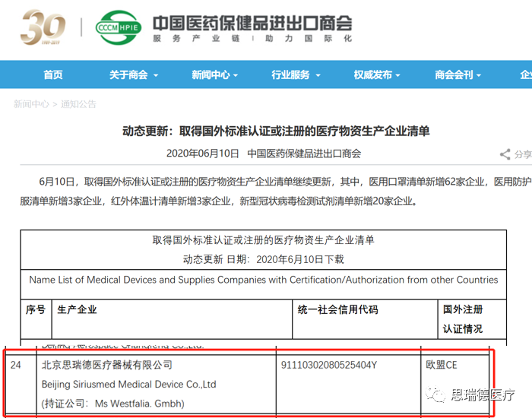The width and height of the screenshot is (532, 418).
Task: Click the source 中国医药保健品进出口商会 beside the date
Action: 304,154
